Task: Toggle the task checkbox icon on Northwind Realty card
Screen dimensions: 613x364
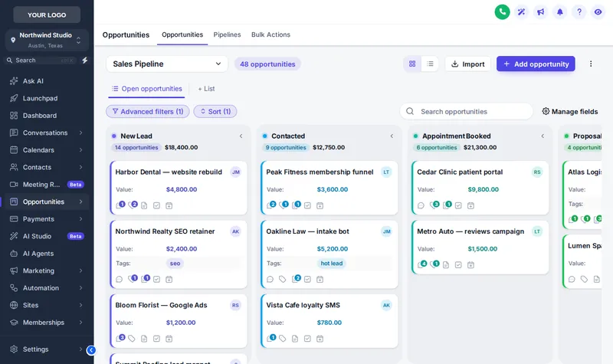Action: pyautogui.click(x=156, y=279)
